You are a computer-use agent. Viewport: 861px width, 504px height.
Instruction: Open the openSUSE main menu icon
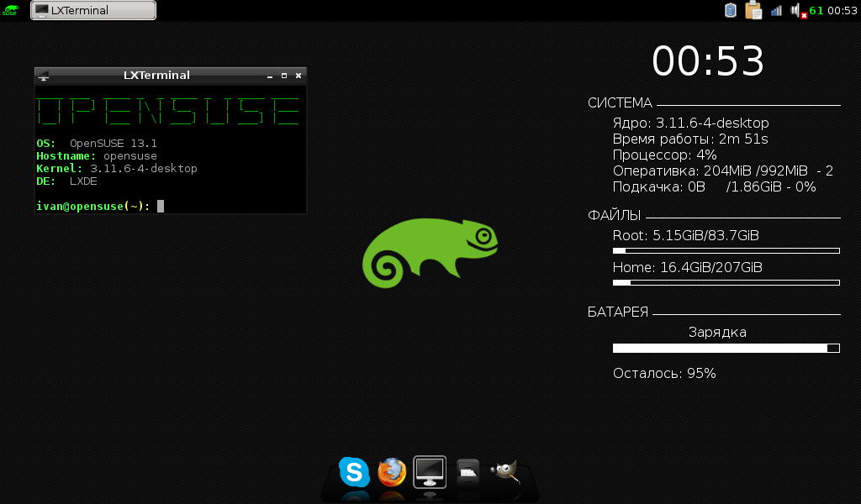pyautogui.click(x=10, y=10)
